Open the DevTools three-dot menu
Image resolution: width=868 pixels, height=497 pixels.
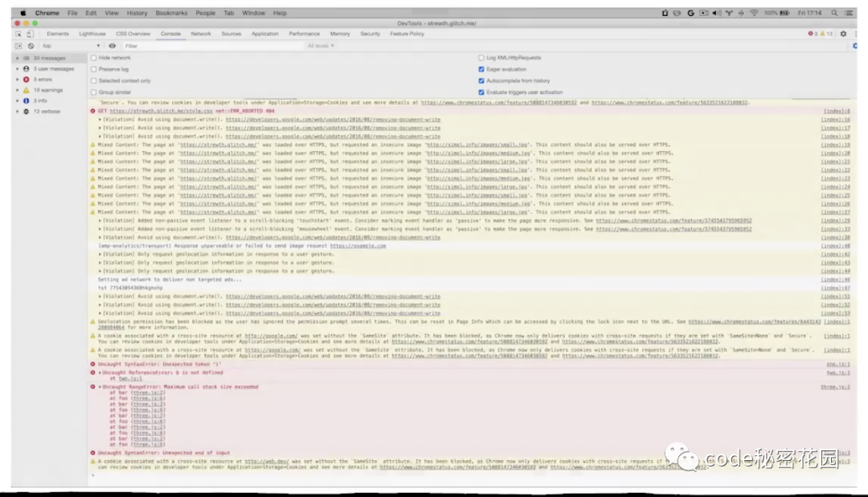pos(855,34)
